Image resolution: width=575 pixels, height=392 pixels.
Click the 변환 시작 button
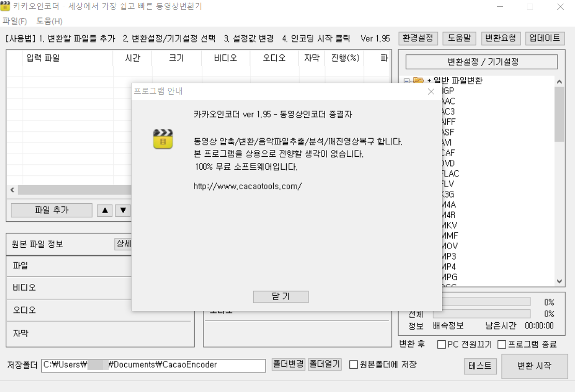click(x=534, y=366)
